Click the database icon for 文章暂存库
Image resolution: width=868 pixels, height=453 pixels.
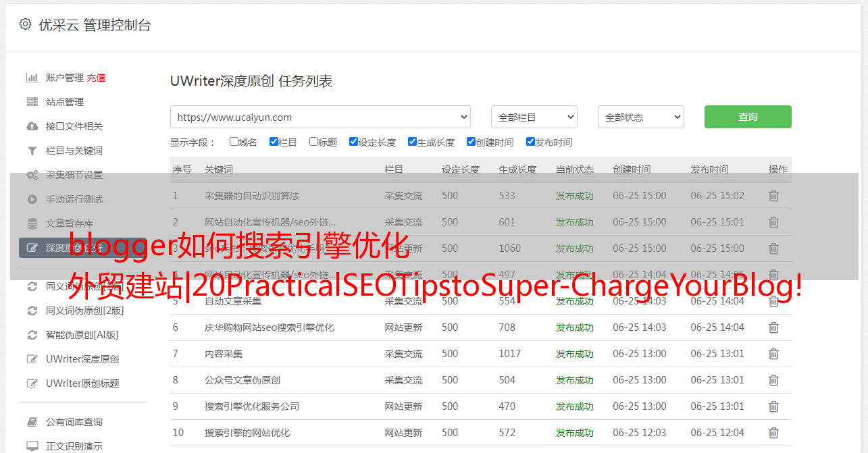[32, 223]
